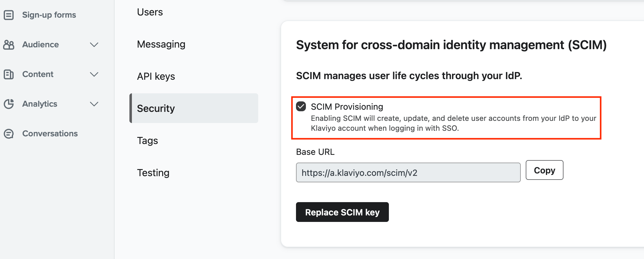This screenshot has height=259, width=644.
Task: Select the Security settings tab
Action: point(194,108)
